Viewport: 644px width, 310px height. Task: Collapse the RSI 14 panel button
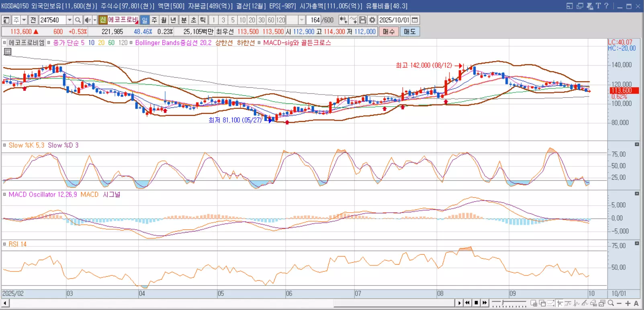coord(637,243)
